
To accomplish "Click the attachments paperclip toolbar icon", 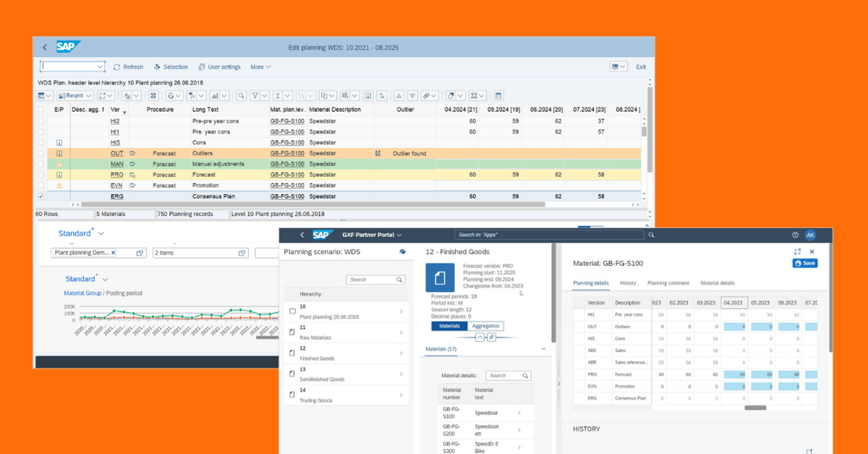I will pos(427,95).
